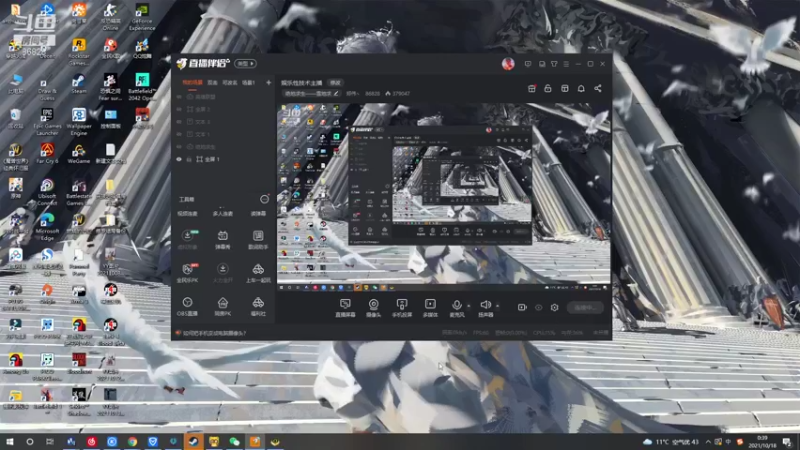
Task: Add a new scene with plus button
Action: tap(268, 83)
